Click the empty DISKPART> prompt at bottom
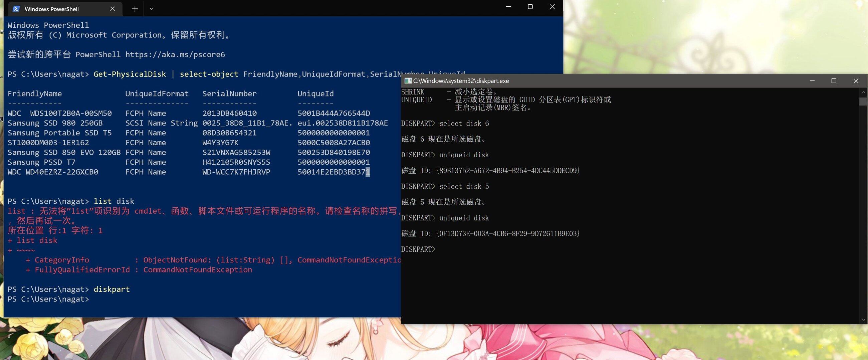Image resolution: width=868 pixels, height=360 pixels. (x=418, y=249)
